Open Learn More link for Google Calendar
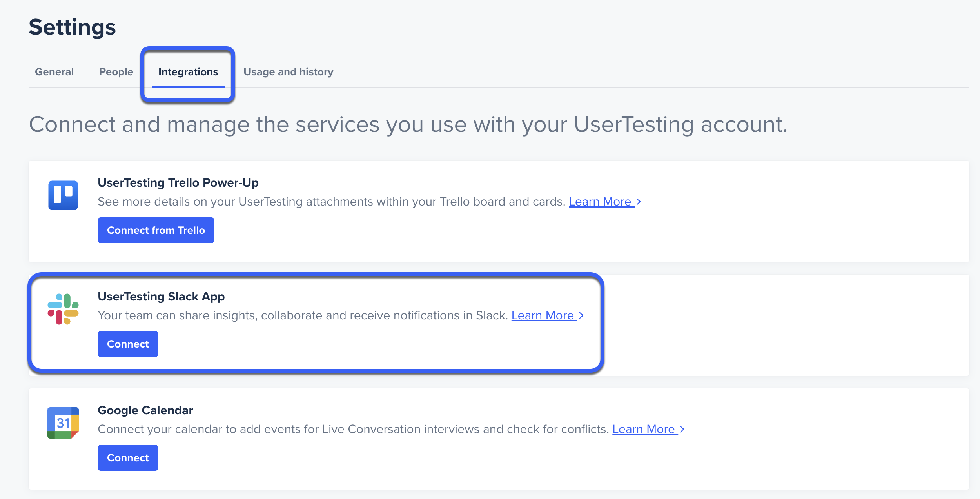 (x=648, y=429)
